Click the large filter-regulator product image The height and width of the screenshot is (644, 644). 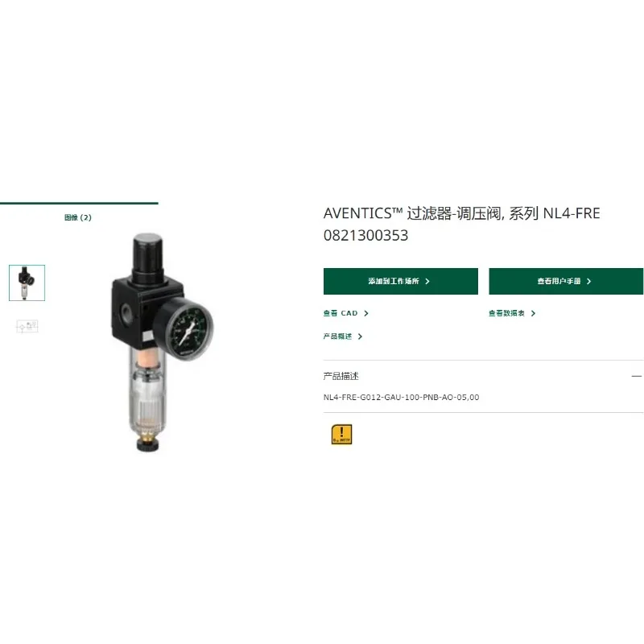click(x=162, y=342)
